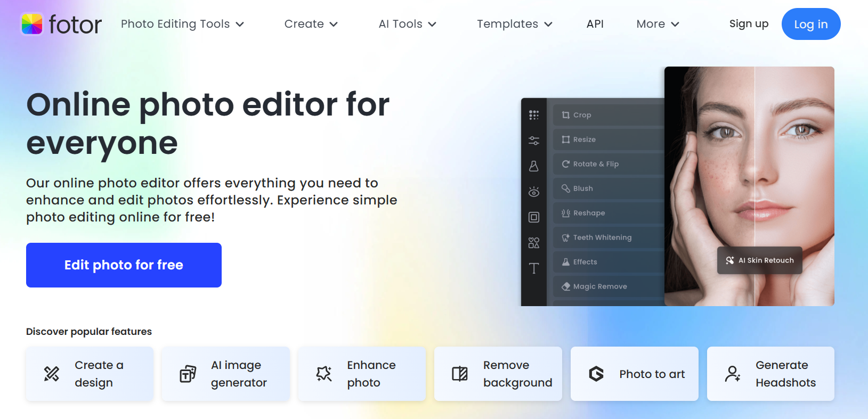Expand the Templates chevron
This screenshot has width=868, height=419.
[x=548, y=24]
